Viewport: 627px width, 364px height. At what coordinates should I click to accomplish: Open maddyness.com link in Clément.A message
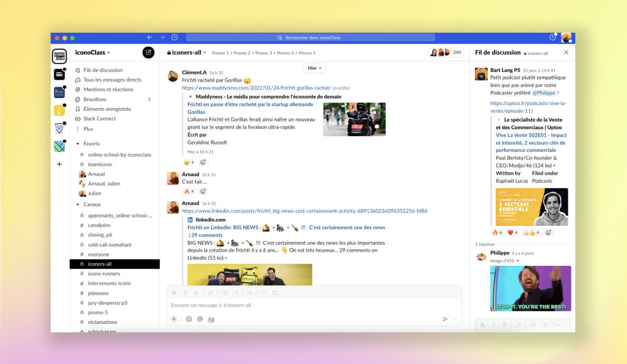256,88
